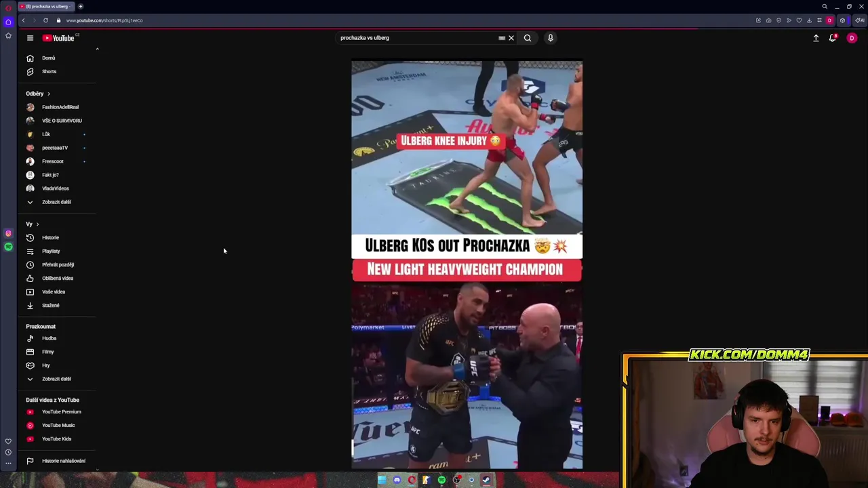Open the on-screen keyboard icon in search
This screenshot has height=488, width=868.
tap(502, 38)
